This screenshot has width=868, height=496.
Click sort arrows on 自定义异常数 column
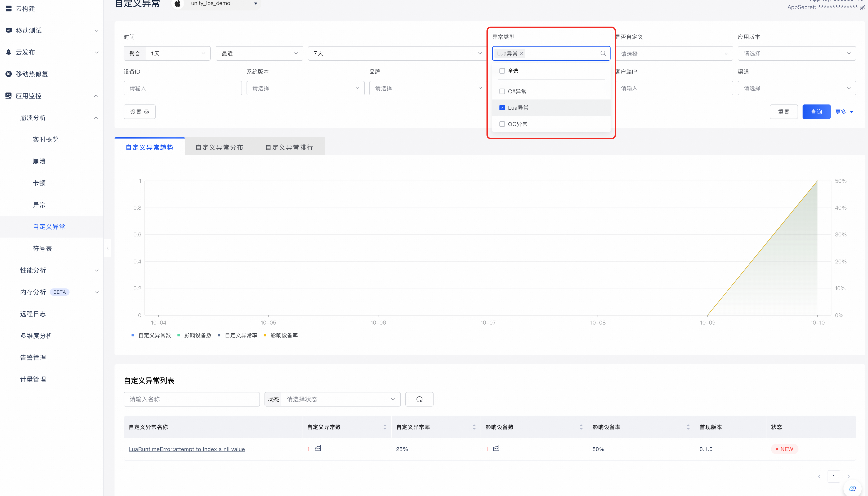[385, 427]
